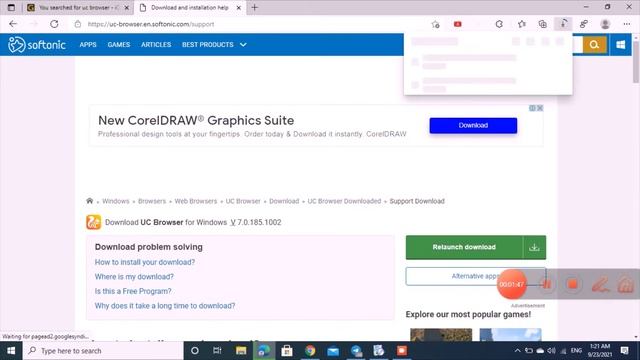This screenshot has height=360, width=640.
Task: Go back with the browser back arrow
Action: 13,24
